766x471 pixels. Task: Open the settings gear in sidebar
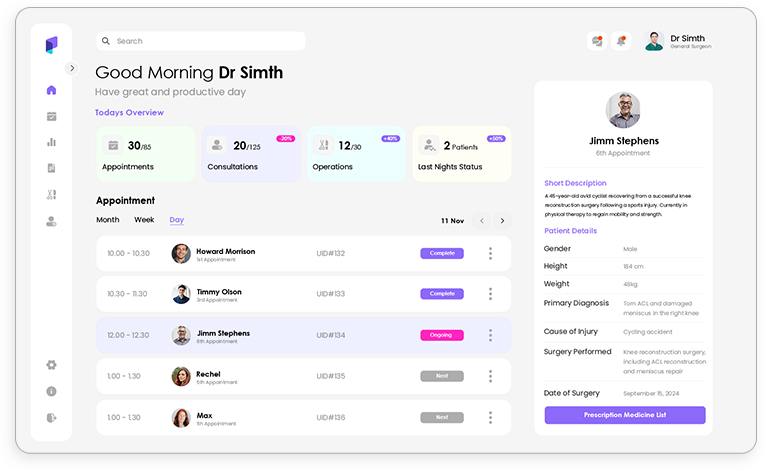coord(51,365)
